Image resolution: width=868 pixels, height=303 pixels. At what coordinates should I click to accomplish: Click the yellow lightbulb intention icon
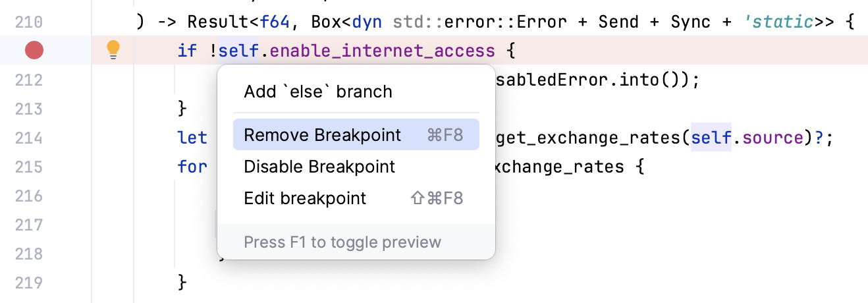click(113, 49)
